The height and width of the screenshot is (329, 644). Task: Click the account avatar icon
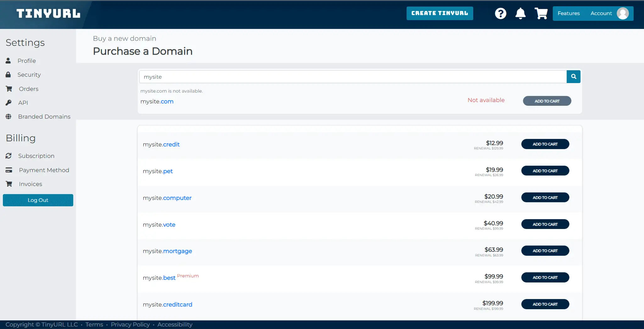point(623,14)
